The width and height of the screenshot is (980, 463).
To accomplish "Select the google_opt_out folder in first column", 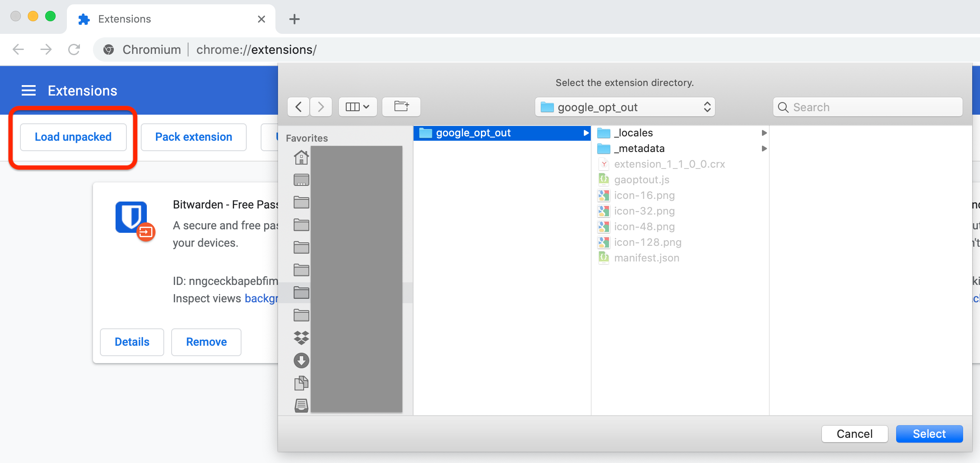I will [502, 133].
